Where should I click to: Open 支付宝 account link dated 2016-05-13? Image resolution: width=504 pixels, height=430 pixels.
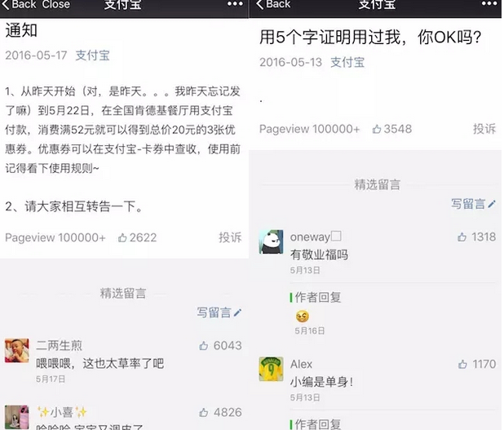(x=347, y=62)
